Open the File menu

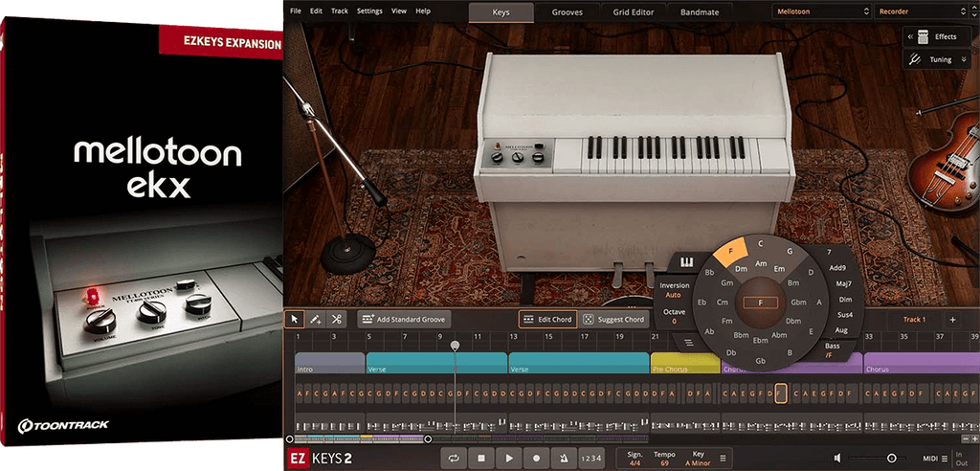pos(296,11)
